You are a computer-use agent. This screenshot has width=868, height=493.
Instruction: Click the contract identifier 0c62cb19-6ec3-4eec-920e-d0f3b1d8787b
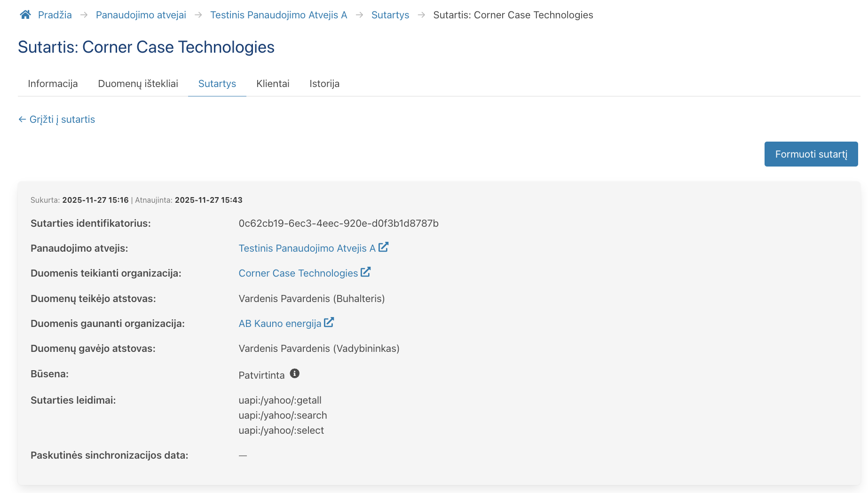point(339,223)
